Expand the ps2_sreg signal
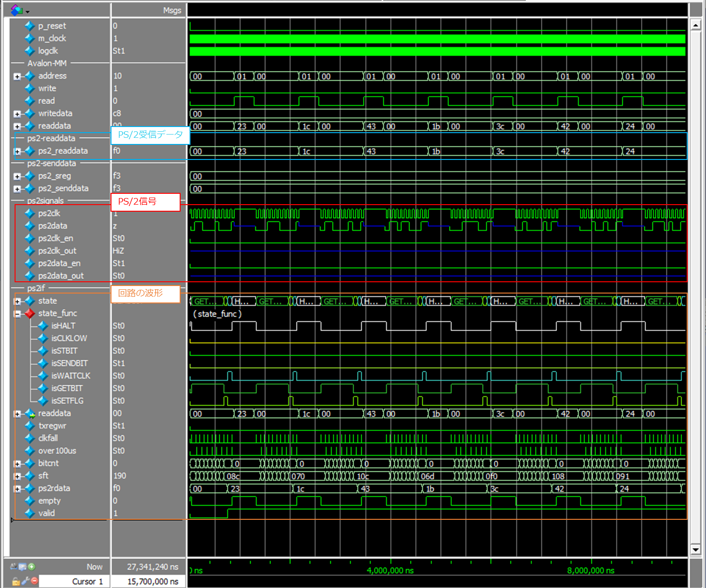The height and width of the screenshot is (588, 706). coord(17,176)
